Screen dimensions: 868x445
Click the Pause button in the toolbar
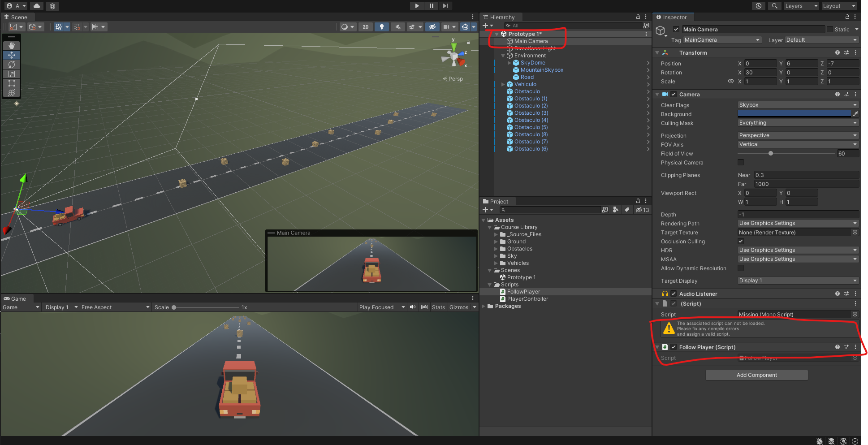(x=431, y=6)
